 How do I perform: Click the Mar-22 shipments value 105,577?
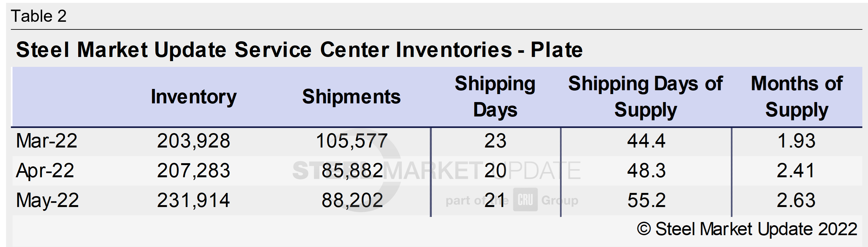click(351, 141)
